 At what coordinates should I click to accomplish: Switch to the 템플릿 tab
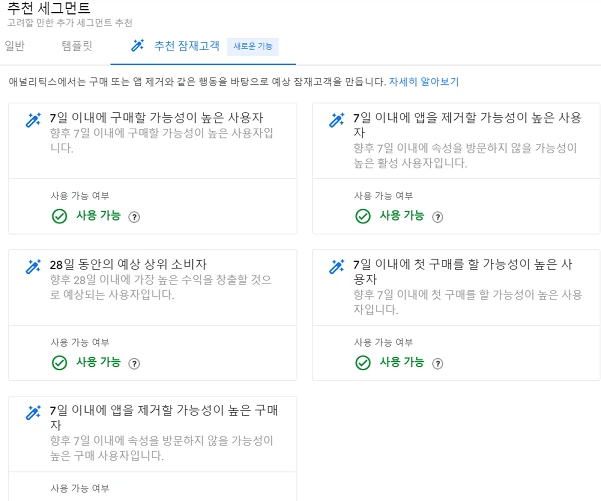[76, 46]
